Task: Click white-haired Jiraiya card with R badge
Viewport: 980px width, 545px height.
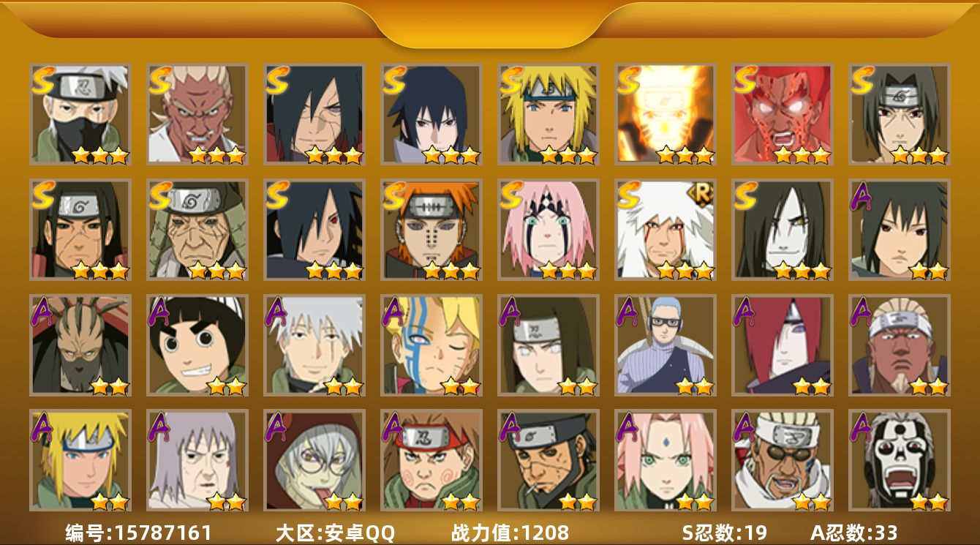Action: (665, 230)
